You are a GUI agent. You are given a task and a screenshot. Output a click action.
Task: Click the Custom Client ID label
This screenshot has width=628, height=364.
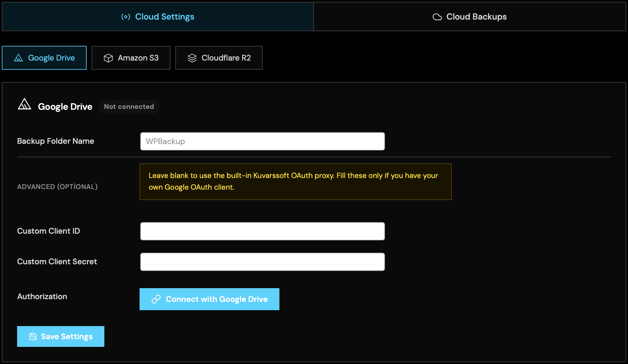pos(49,231)
